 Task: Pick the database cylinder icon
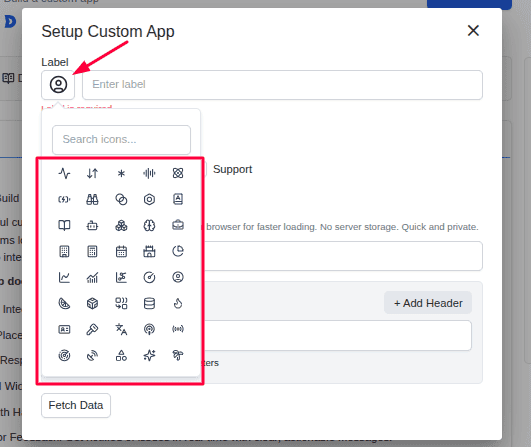[x=149, y=303]
